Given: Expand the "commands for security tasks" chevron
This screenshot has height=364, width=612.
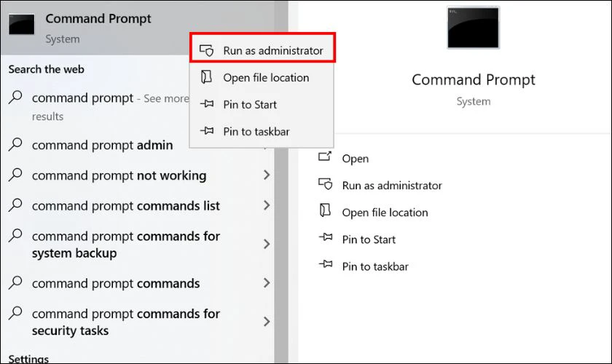Looking at the screenshot, I should pyautogui.click(x=267, y=322).
